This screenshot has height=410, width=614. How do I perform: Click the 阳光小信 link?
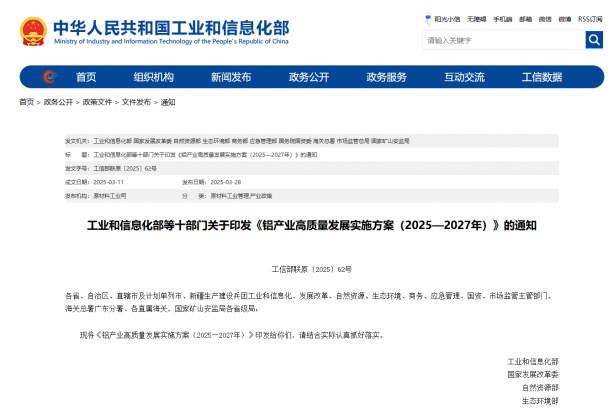pos(447,19)
